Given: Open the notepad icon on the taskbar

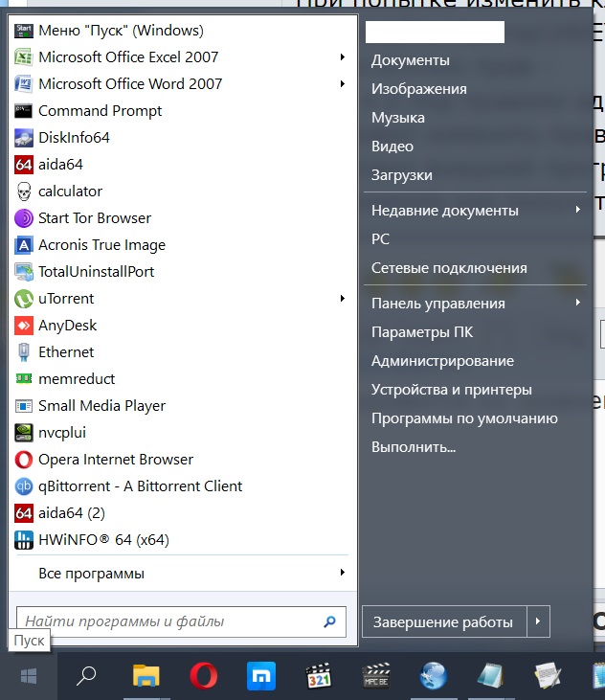Looking at the screenshot, I should pyautogui.click(x=490, y=675).
